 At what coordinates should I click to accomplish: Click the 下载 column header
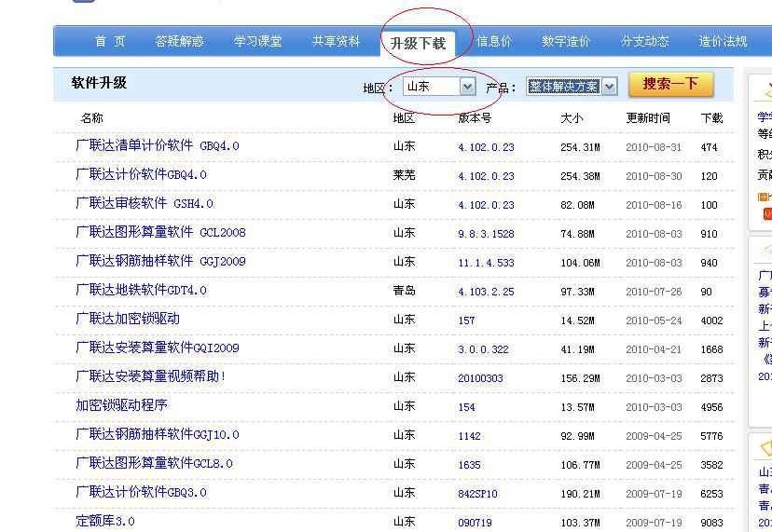pyautogui.click(x=712, y=118)
